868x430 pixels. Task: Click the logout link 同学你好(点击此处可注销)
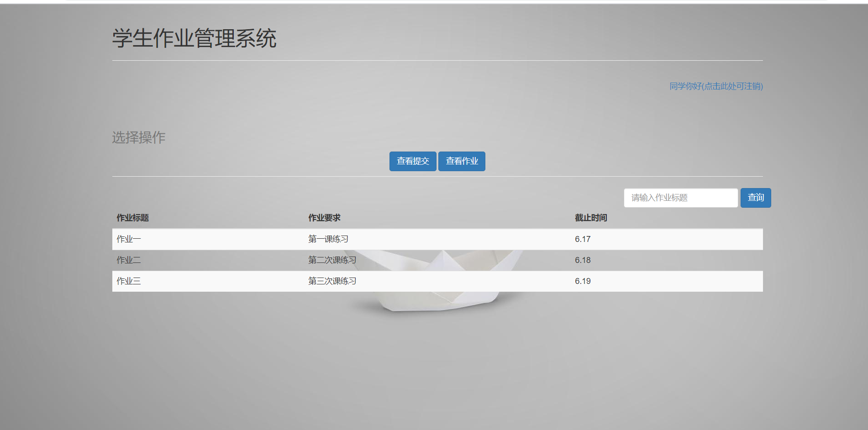pos(715,86)
